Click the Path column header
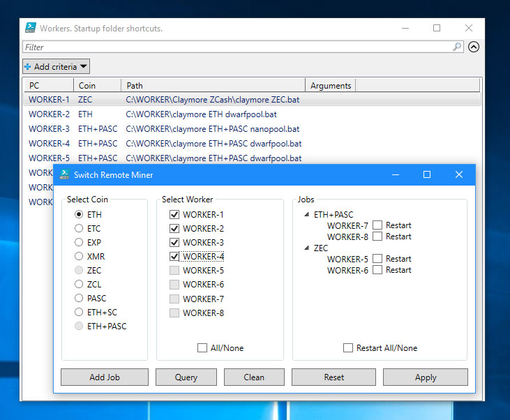Viewport: 510px width, 420px height. (x=213, y=85)
